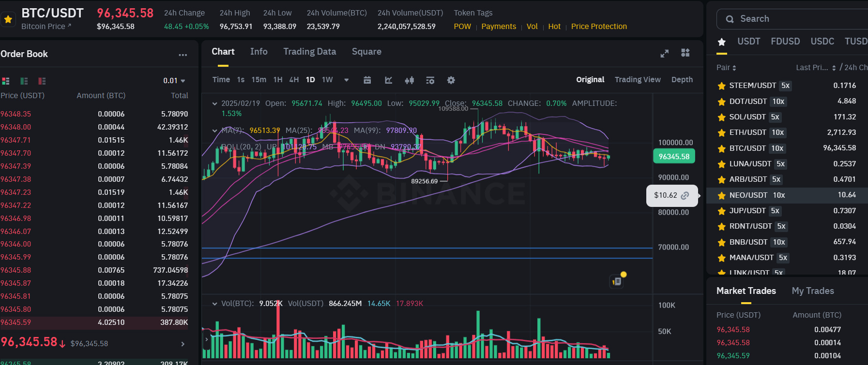The image size is (868, 365).
Task: Switch chart to Depth view
Action: click(x=682, y=80)
